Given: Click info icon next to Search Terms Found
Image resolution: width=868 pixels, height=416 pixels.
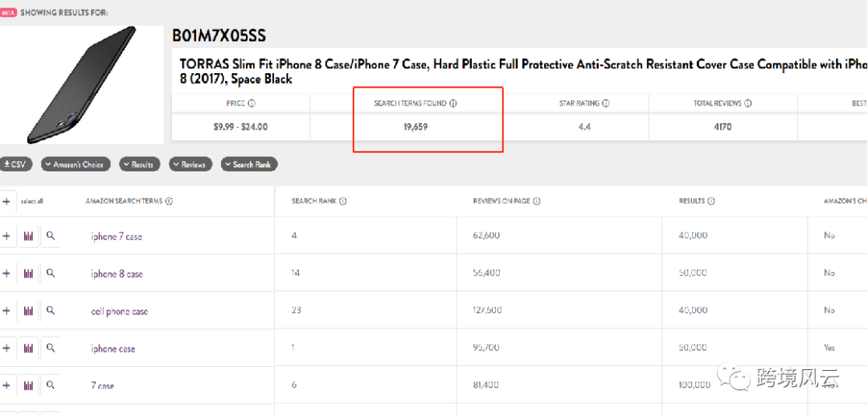Looking at the screenshot, I should pyautogui.click(x=452, y=104).
